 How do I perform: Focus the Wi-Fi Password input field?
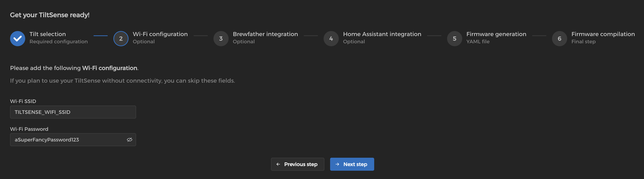click(73, 140)
